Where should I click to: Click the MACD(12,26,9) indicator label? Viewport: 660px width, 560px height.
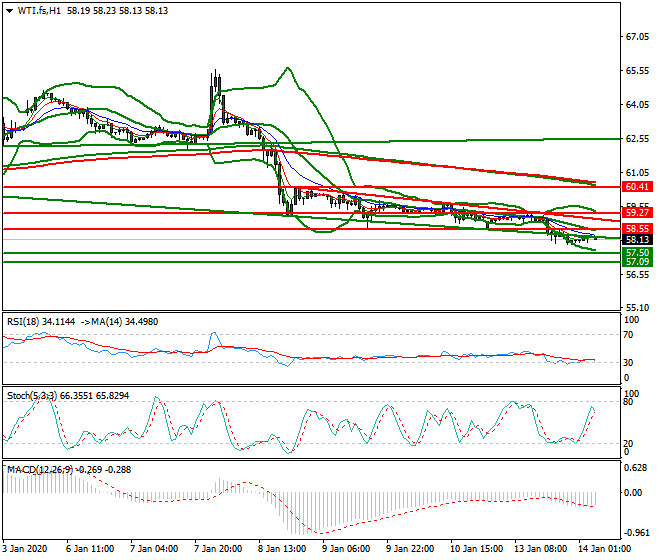[40, 470]
